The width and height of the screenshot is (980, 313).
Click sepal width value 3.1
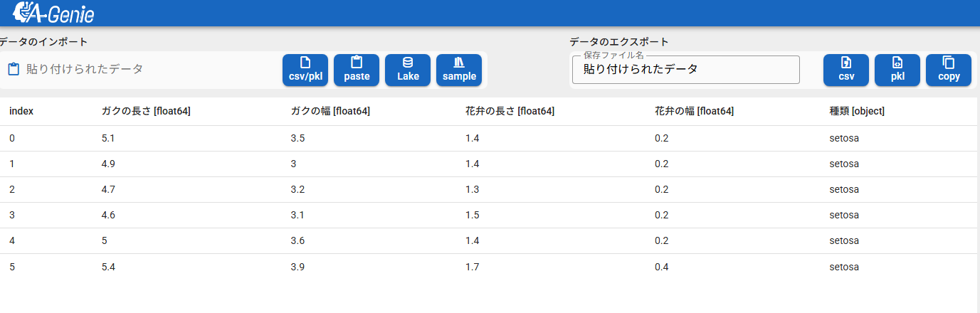[x=297, y=215]
